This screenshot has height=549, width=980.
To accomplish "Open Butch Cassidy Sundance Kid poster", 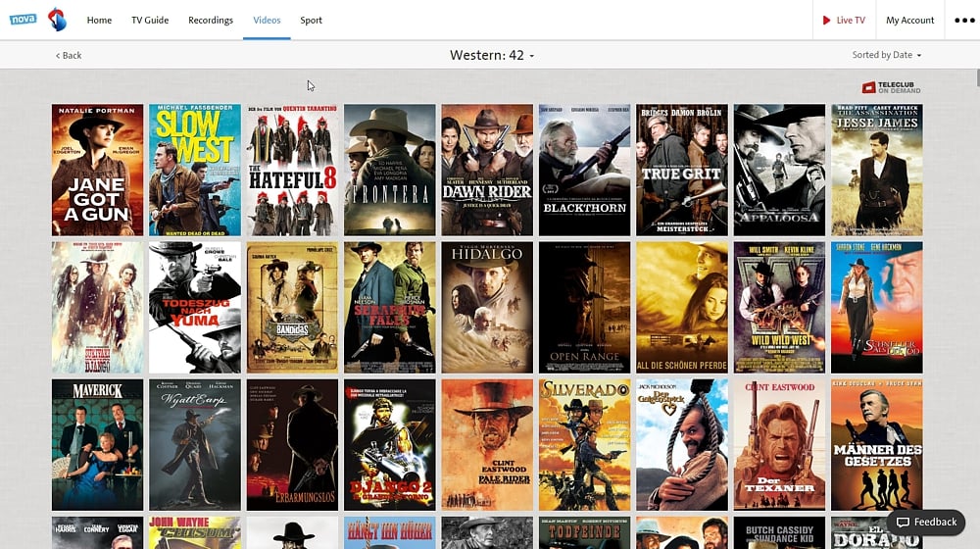I will (x=779, y=532).
